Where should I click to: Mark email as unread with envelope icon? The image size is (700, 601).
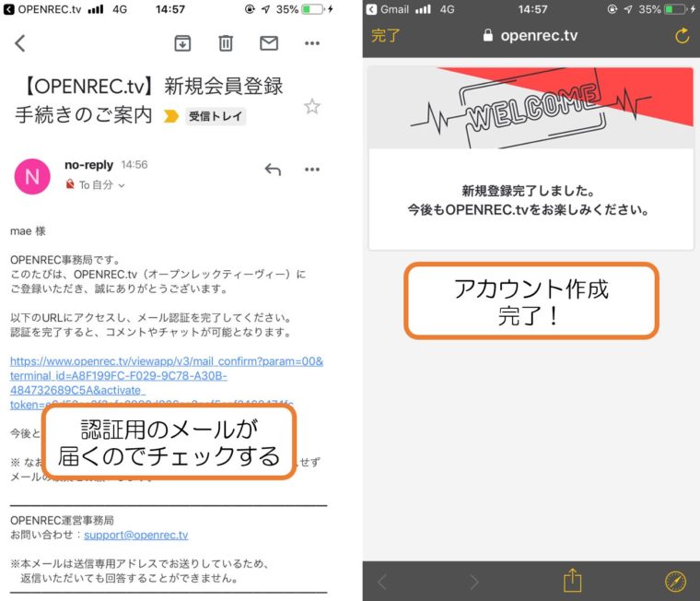click(x=269, y=43)
